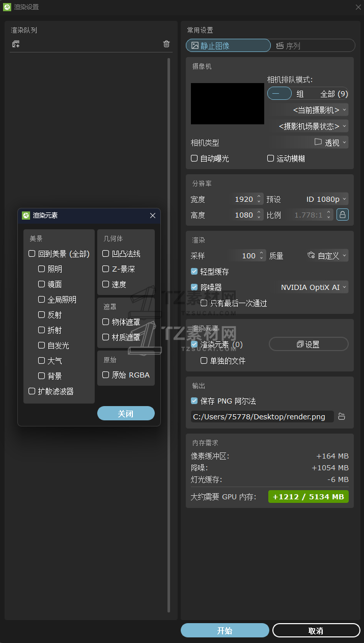Toggle 保存 PNG 阿尔法 checkbox
The image size is (364, 643).
coord(194,401)
